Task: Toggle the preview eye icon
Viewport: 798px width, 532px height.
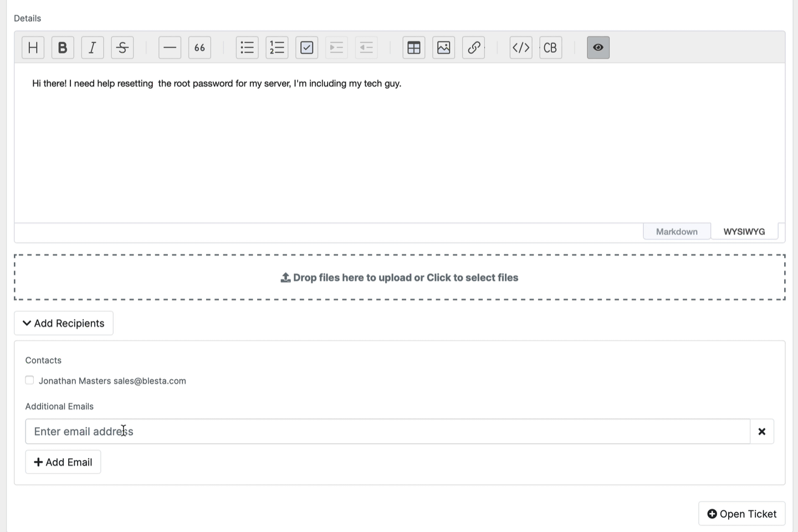Action: [x=598, y=48]
